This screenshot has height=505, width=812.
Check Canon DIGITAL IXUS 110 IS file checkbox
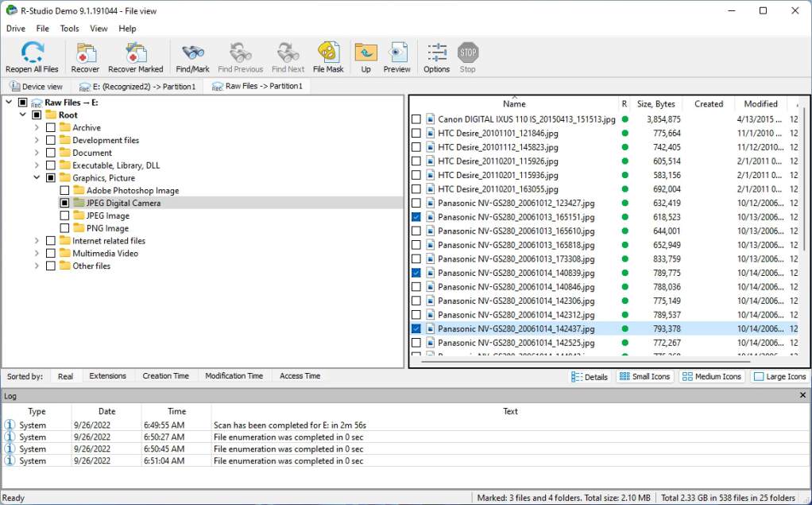[x=416, y=119]
